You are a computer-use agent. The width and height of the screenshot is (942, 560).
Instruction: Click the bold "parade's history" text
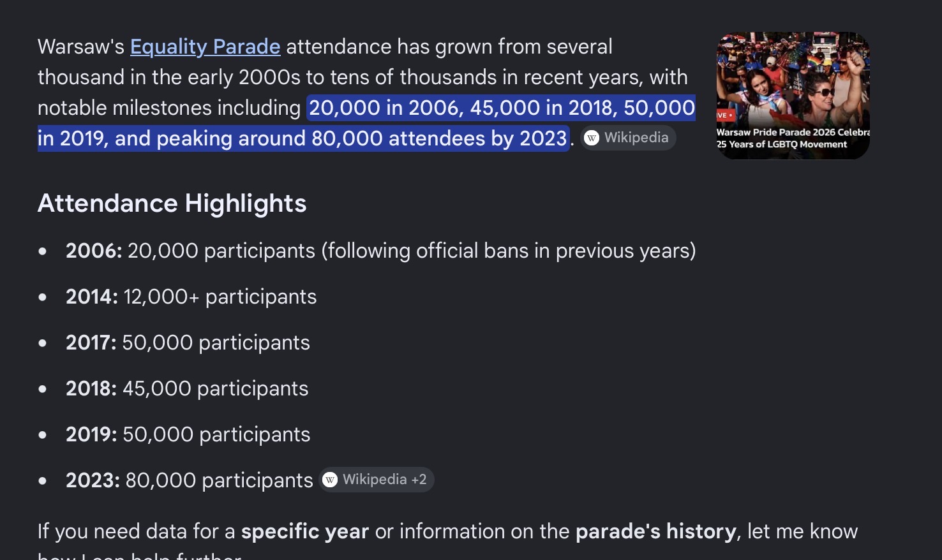(656, 531)
